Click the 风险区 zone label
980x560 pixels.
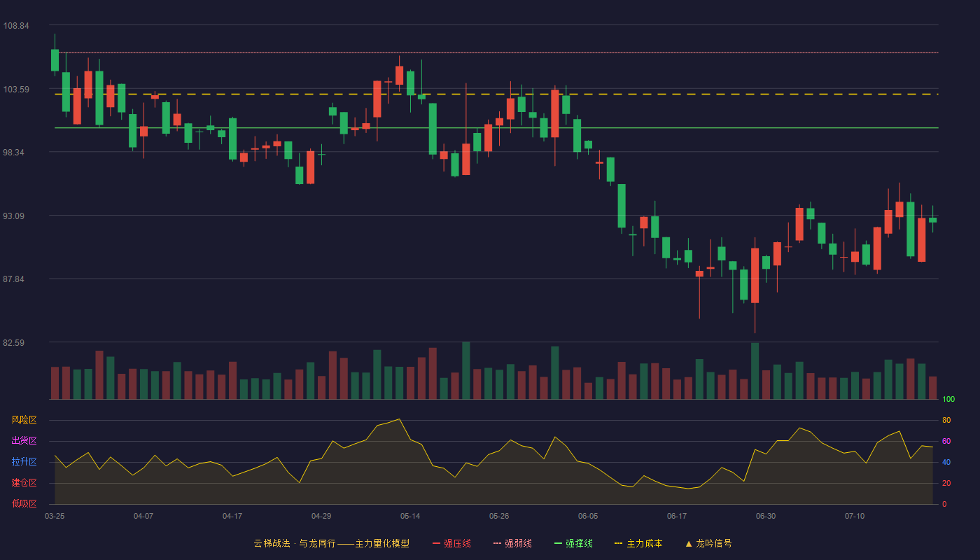[24, 420]
